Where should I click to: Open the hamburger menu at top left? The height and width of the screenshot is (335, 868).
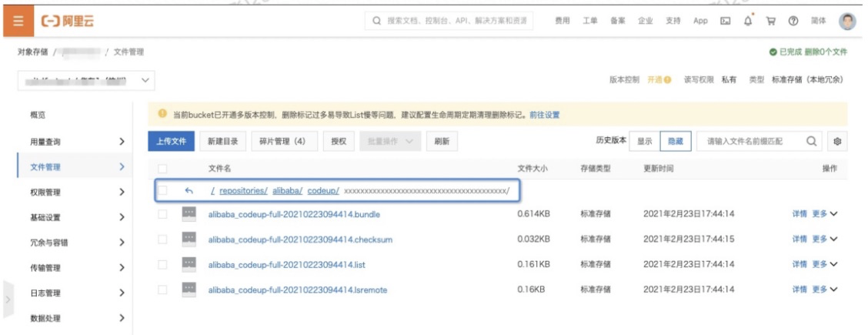coord(18,21)
